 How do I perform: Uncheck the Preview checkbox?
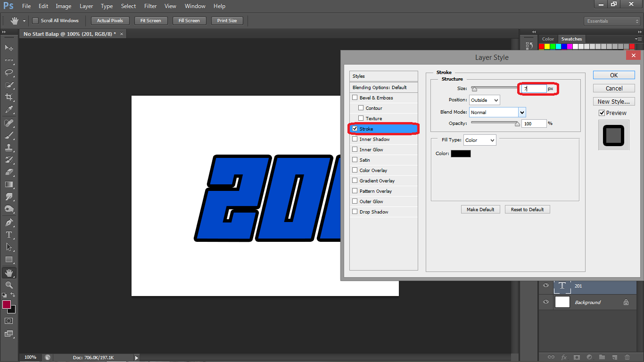tap(602, 113)
